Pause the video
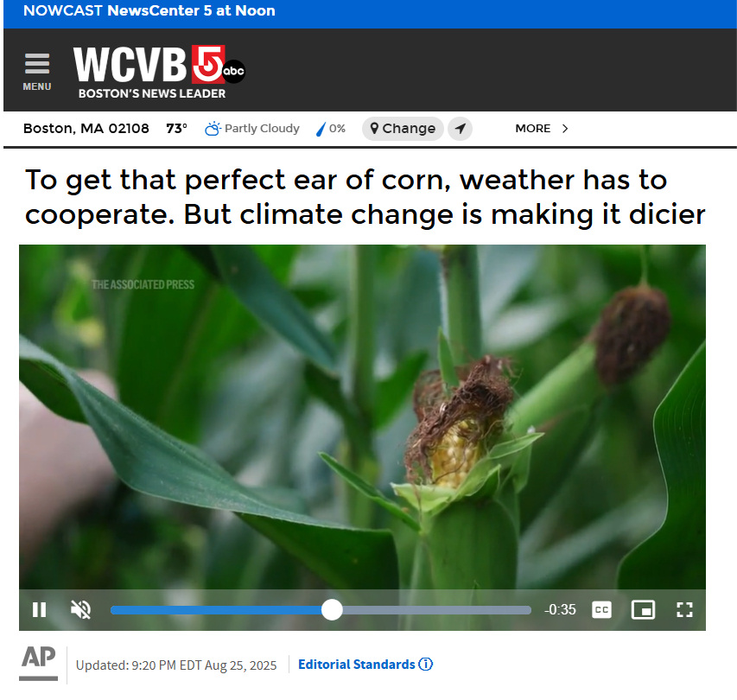Viewport: 737px width, 700px height. 40,610
